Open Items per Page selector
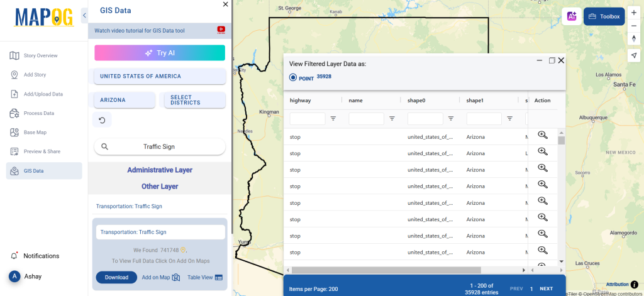This screenshot has width=644, height=296. click(x=313, y=289)
